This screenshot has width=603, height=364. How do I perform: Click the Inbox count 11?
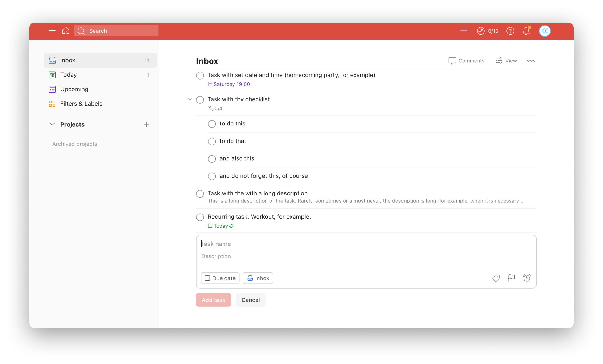click(147, 61)
